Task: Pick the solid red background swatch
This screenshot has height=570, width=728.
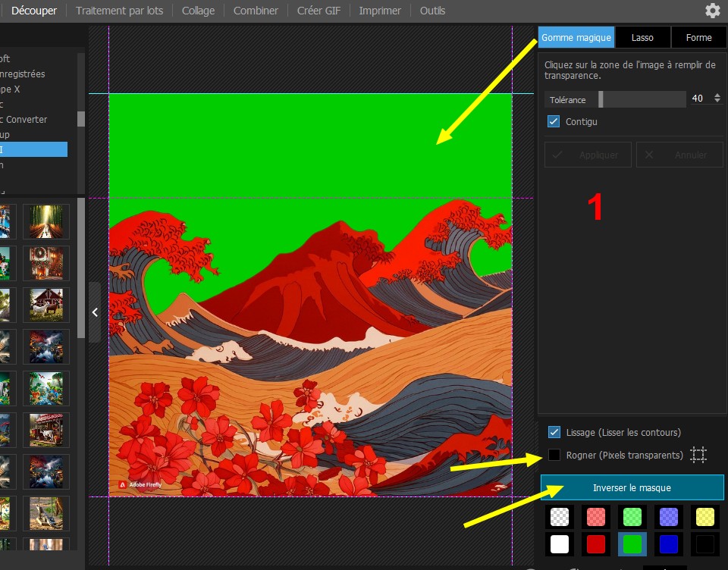Action: point(596,544)
